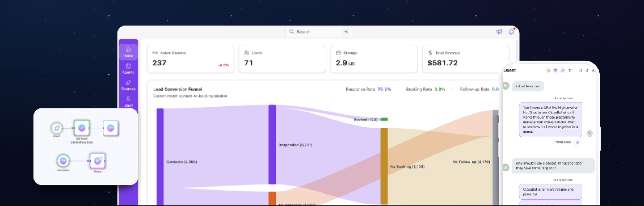Click the green Booked (123) bar
Viewport: 644px width, 206px height.
pyautogui.click(x=384, y=119)
